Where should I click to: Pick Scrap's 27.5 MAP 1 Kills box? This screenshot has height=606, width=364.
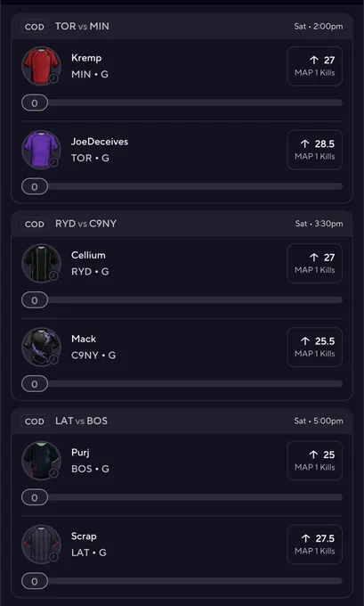click(314, 545)
